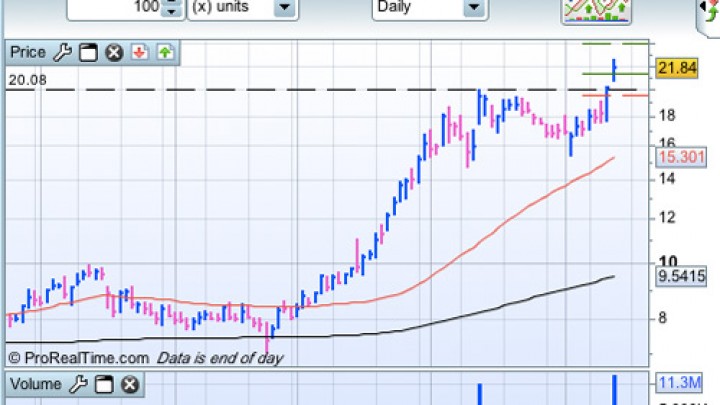The width and height of the screenshot is (720, 405).
Task: Maximize the Price panel window icon
Action: 88,52
